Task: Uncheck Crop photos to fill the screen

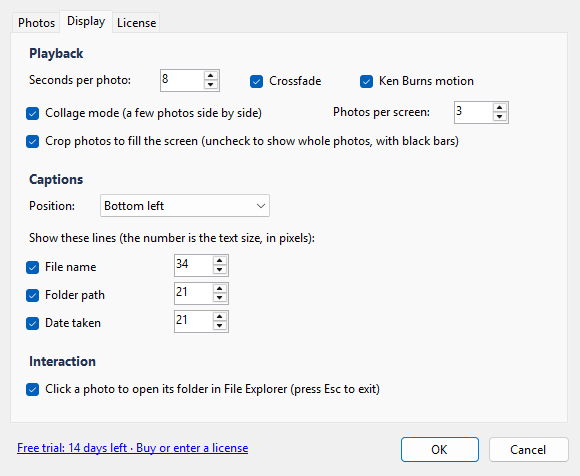Action: [x=33, y=141]
